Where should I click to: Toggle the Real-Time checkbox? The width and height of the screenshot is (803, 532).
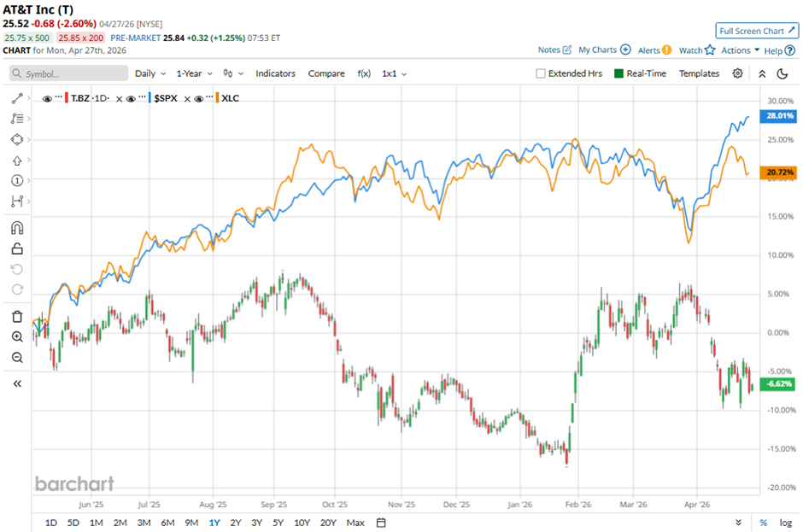click(x=619, y=73)
